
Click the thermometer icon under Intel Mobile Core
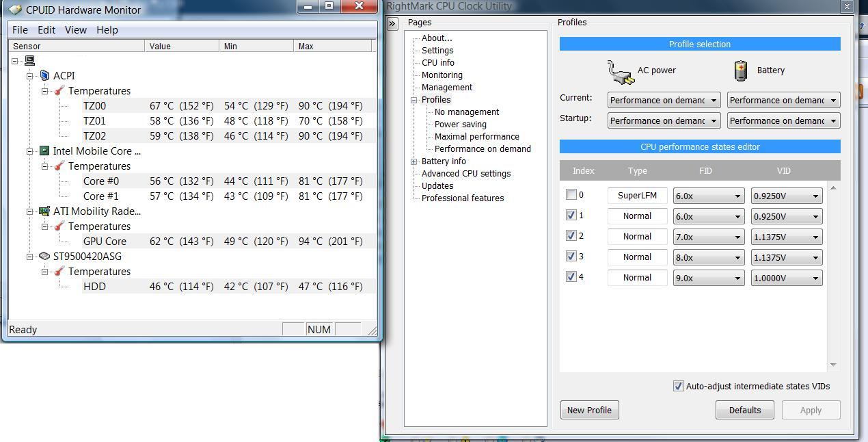(59, 166)
